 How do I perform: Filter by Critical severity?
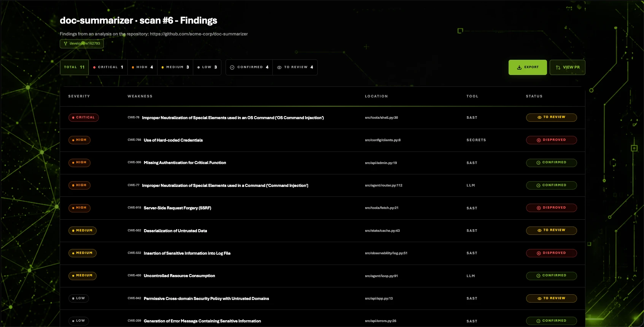(108, 67)
